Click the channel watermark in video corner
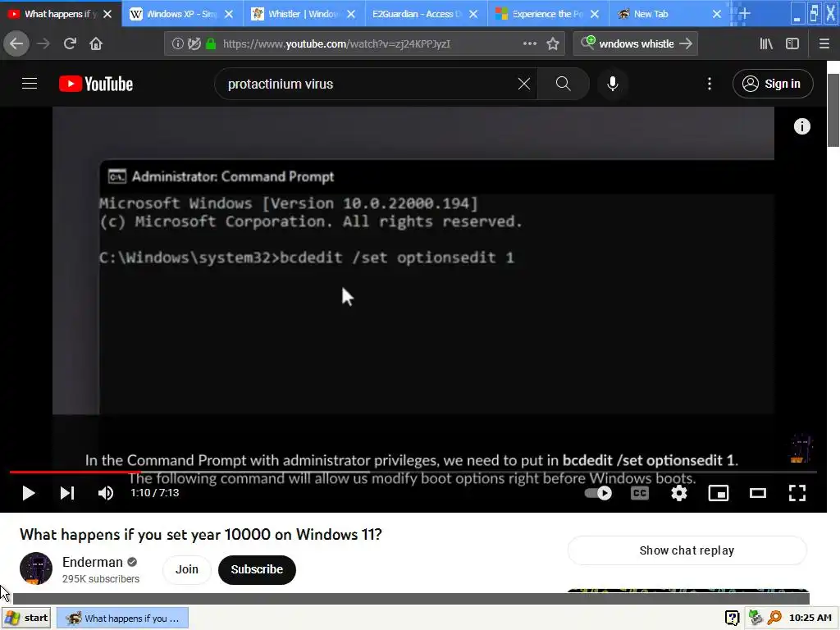 tap(801, 449)
